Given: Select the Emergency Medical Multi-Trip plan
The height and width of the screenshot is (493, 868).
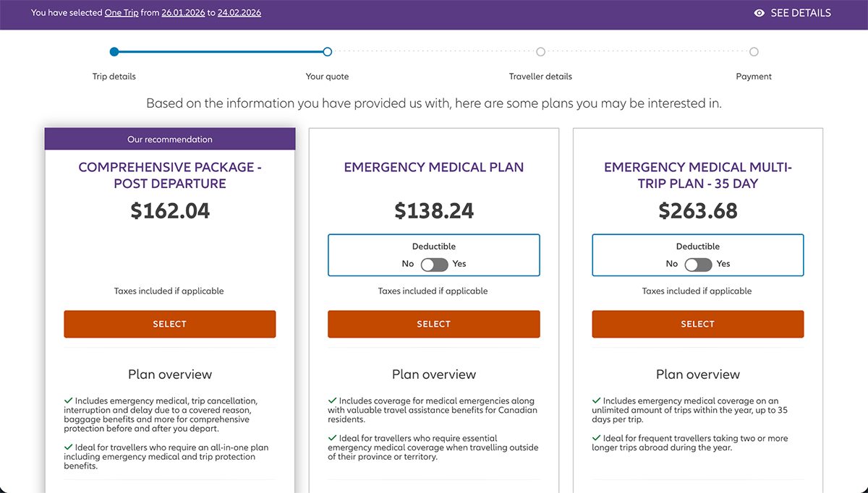Looking at the screenshot, I should (697, 324).
